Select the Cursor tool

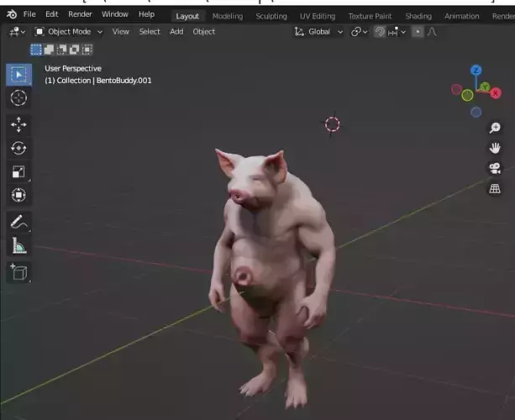(x=19, y=97)
